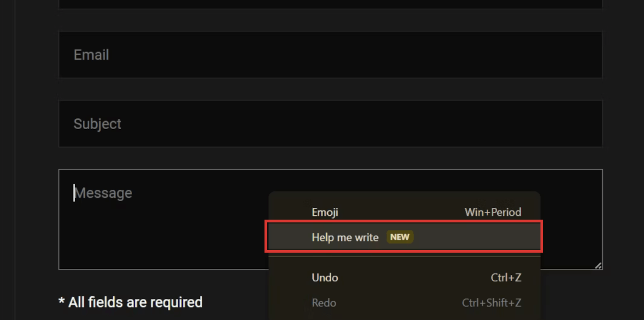Select Help me write menu entry
The image size is (644, 320).
click(404, 237)
